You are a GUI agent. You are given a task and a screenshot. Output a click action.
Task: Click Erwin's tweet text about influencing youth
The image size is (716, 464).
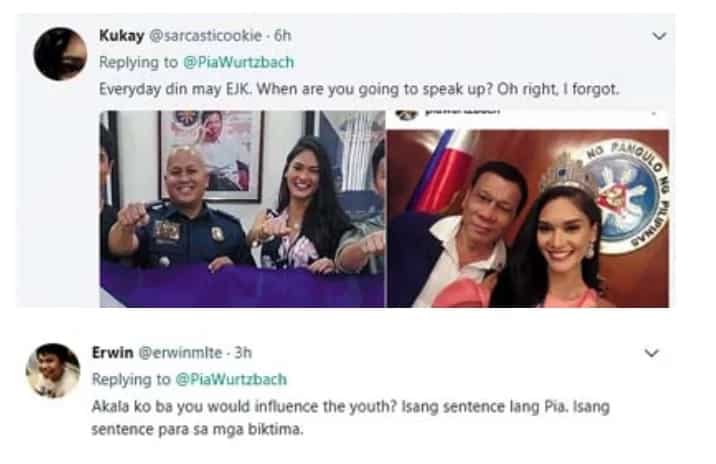pyautogui.click(x=350, y=418)
